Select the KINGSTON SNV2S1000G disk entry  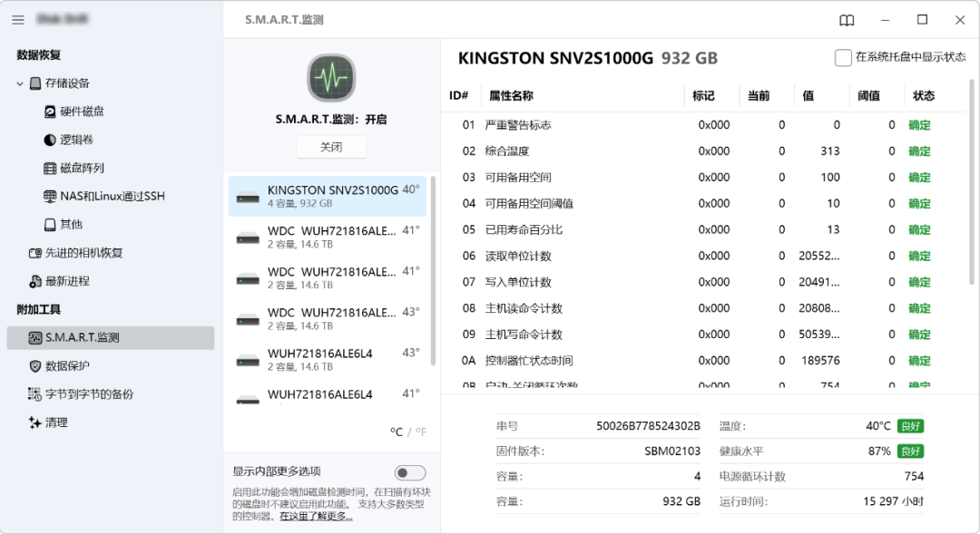click(x=328, y=196)
